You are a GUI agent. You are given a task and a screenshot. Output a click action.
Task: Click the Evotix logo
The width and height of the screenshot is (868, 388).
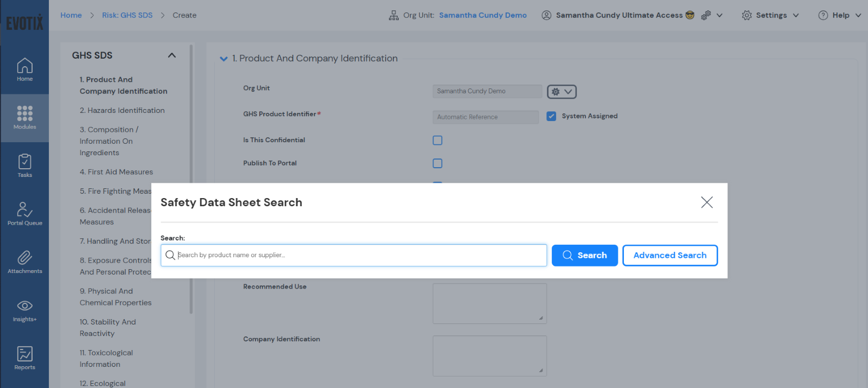[24, 23]
